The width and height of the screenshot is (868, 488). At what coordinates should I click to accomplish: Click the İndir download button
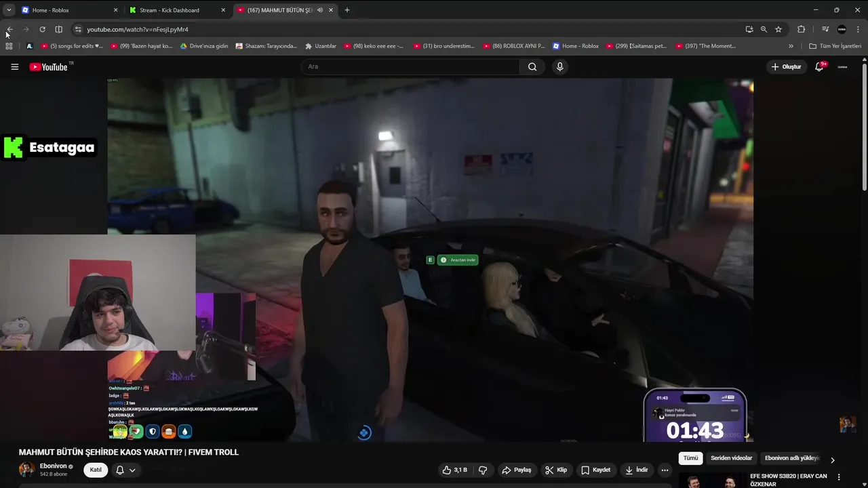click(636, 470)
